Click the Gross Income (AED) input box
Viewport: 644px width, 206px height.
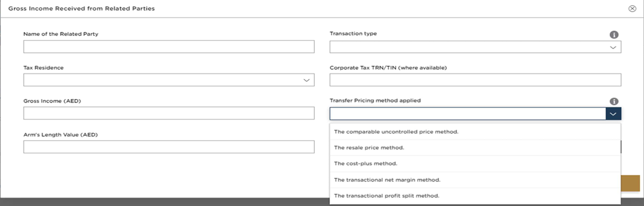click(x=168, y=113)
